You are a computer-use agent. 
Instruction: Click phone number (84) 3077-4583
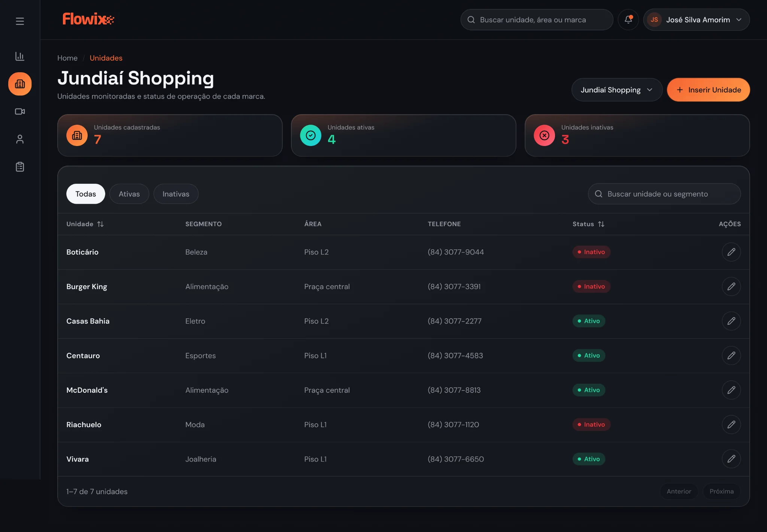click(455, 356)
